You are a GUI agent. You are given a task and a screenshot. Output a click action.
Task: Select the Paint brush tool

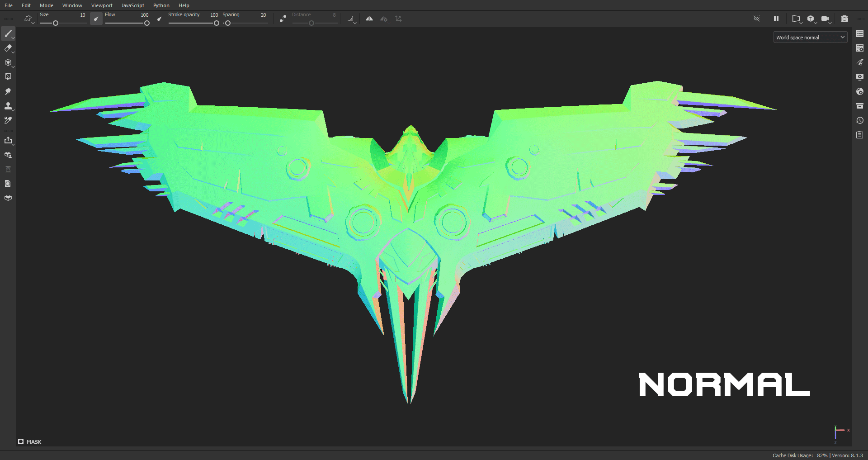8,33
